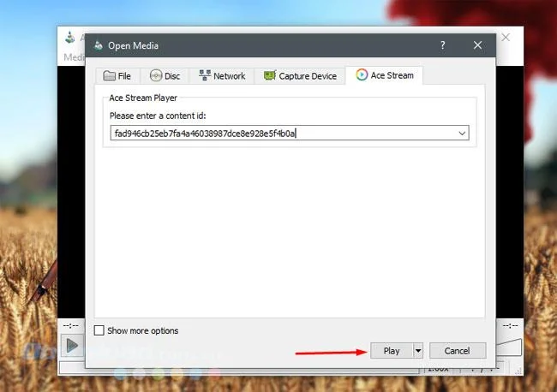Viewport: 557px width, 392px height.
Task: Enable Show more options checkbox
Action: point(99,330)
